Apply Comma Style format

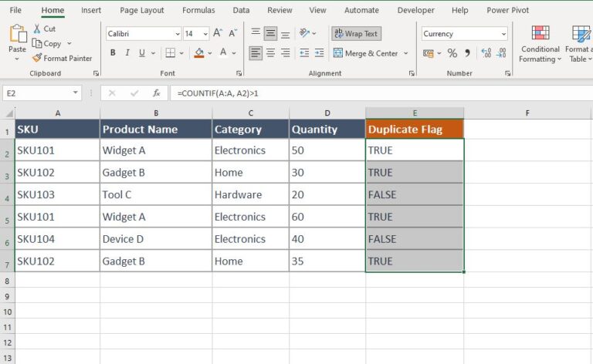coord(468,53)
